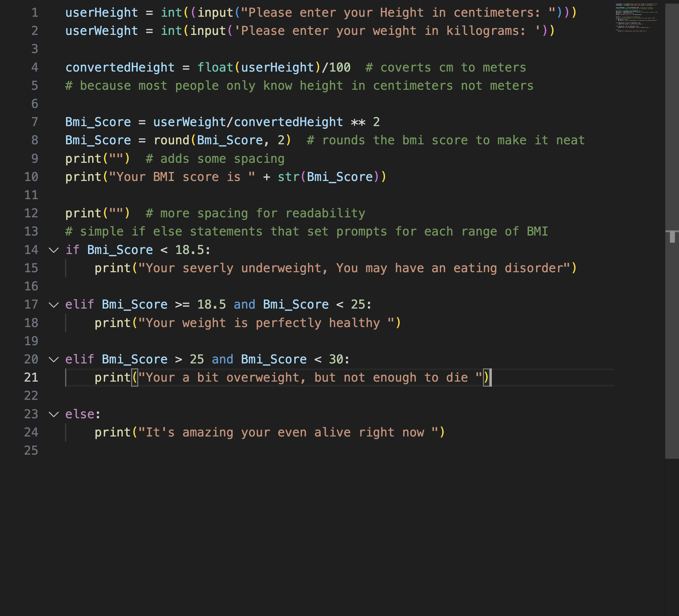Screen dimensions: 679x616
Task: Click the 'if' keyword on line 14
Action: 72,250
